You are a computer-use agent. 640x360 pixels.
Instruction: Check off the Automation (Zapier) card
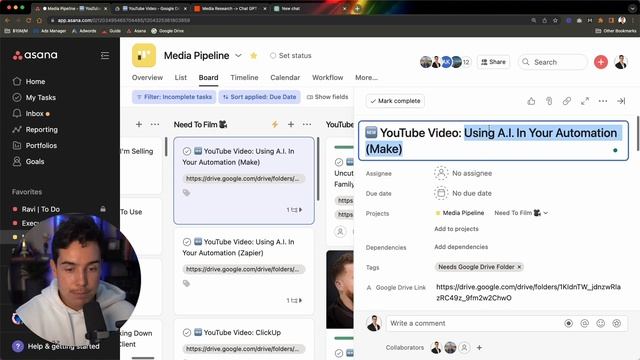187,242
